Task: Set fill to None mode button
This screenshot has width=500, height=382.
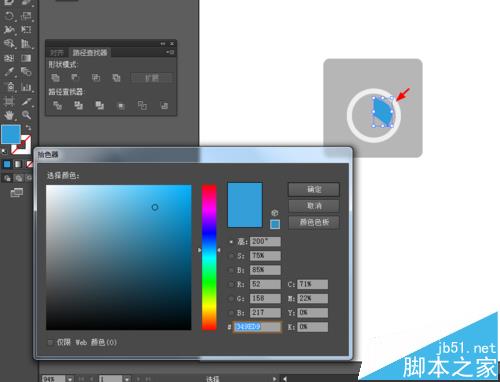Action: [x=29, y=164]
